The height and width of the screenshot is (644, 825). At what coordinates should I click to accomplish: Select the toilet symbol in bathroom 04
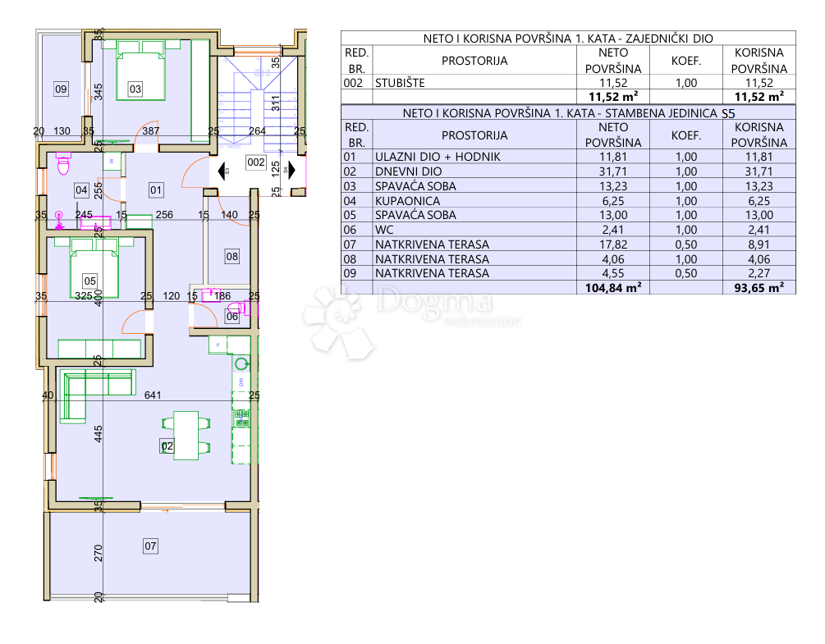(x=63, y=165)
